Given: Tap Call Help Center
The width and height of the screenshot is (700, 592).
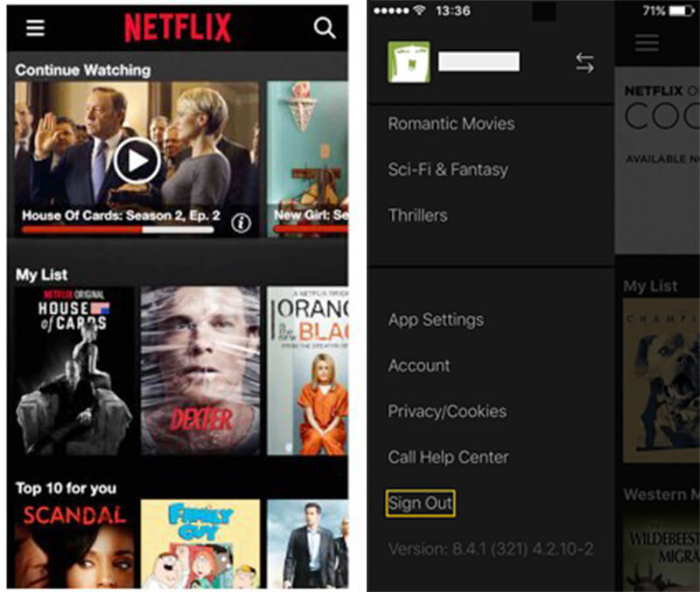Looking at the screenshot, I should click(x=448, y=456).
